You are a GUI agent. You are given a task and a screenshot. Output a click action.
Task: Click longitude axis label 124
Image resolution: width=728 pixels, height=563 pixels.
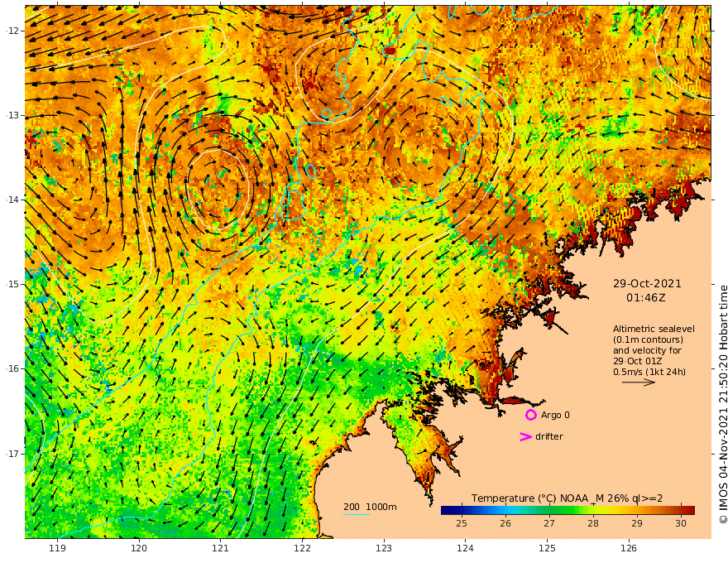click(x=465, y=548)
